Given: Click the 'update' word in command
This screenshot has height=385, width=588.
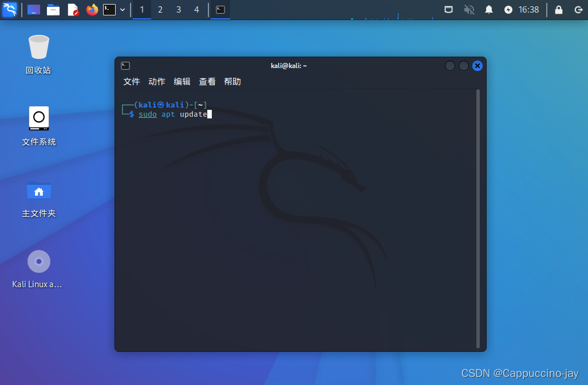Looking at the screenshot, I should pos(194,114).
